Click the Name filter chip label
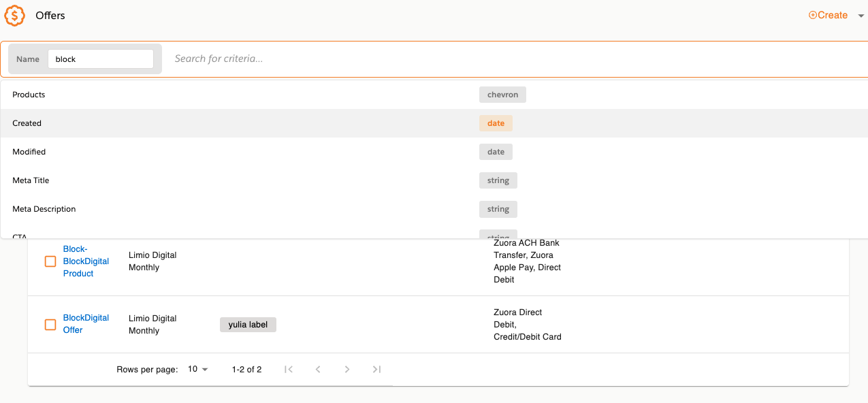 (28, 59)
